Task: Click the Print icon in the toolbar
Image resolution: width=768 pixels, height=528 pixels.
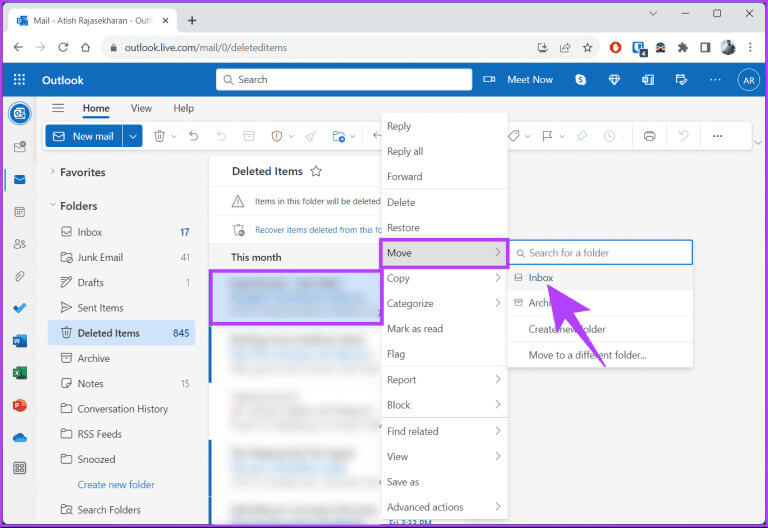Action: [649, 136]
